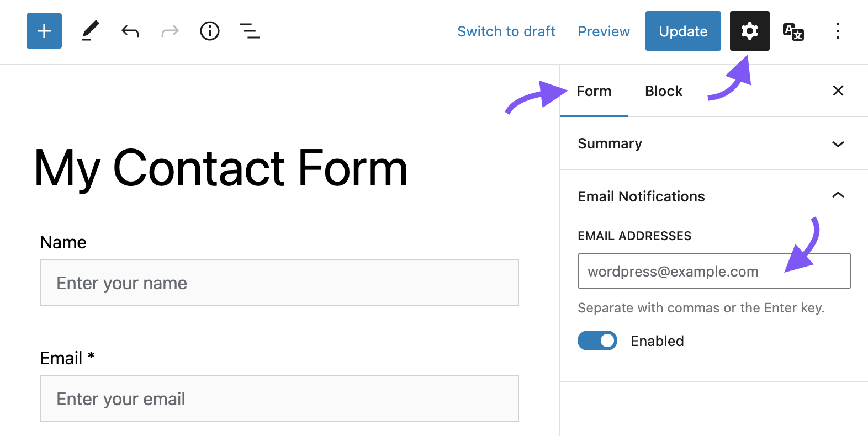Click the Enter your name field
This screenshot has width=868, height=436.
click(279, 283)
